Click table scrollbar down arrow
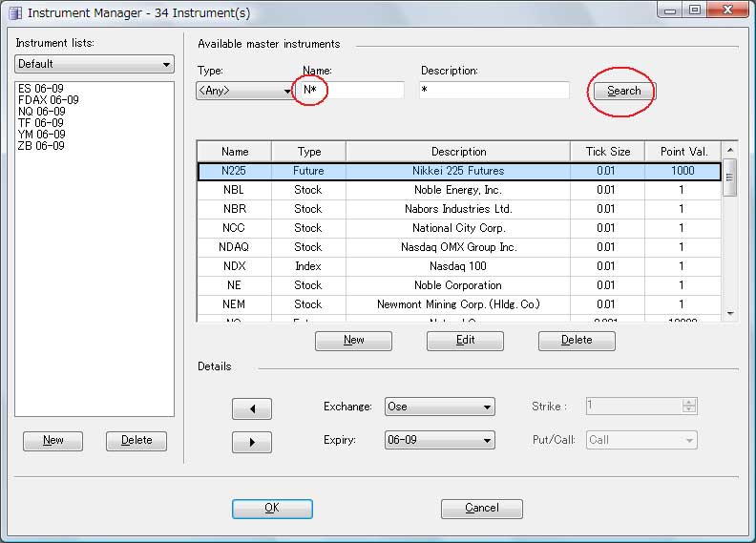 point(730,314)
